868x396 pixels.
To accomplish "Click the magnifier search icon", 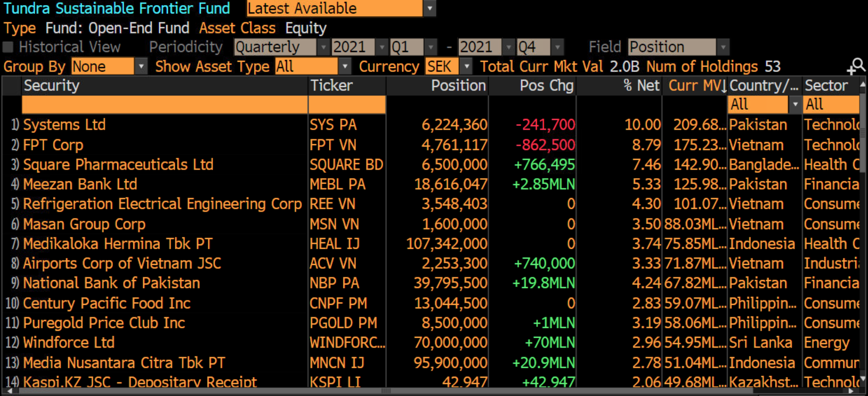I will click(857, 66).
